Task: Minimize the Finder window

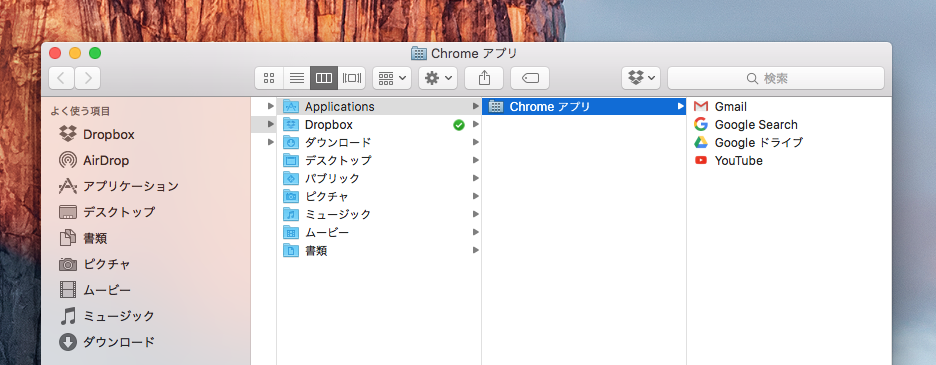Action: [x=75, y=53]
